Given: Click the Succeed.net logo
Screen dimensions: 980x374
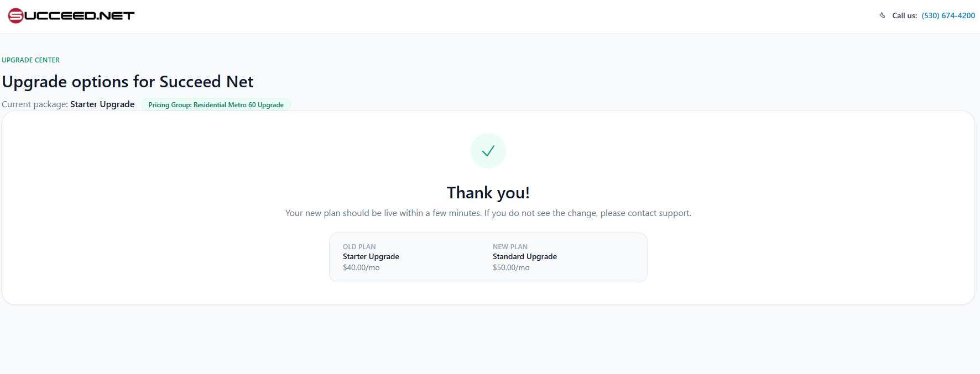Looking at the screenshot, I should coord(72,15).
